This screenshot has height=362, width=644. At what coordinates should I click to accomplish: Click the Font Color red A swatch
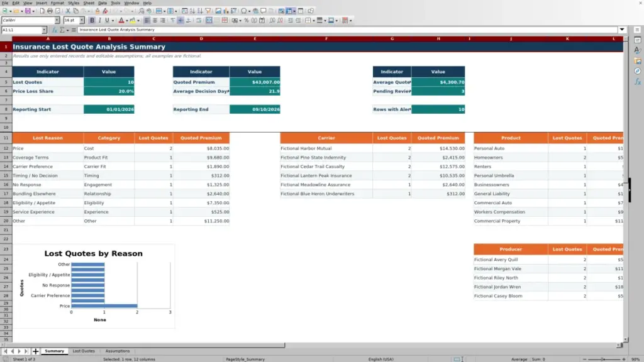[121, 21]
